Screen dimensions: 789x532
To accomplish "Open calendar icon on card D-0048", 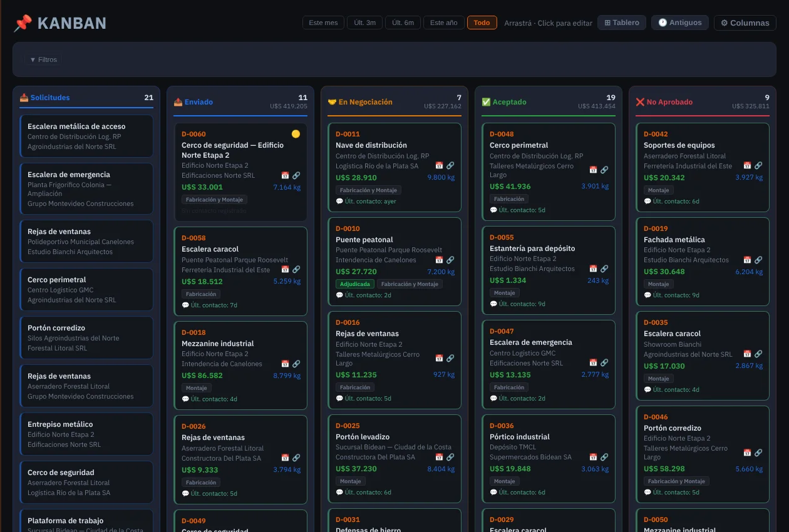I will [x=593, y=170].
